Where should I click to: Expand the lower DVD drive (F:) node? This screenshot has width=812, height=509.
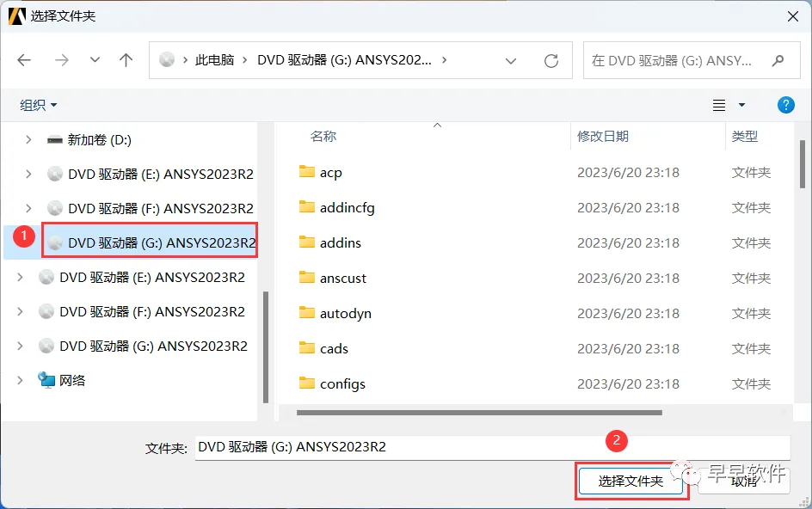(20, 311)
